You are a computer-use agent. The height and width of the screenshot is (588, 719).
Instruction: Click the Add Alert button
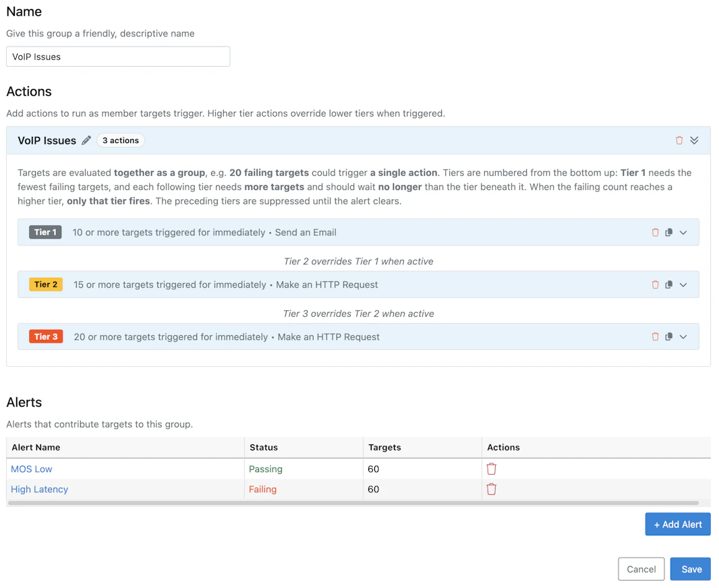678,525
